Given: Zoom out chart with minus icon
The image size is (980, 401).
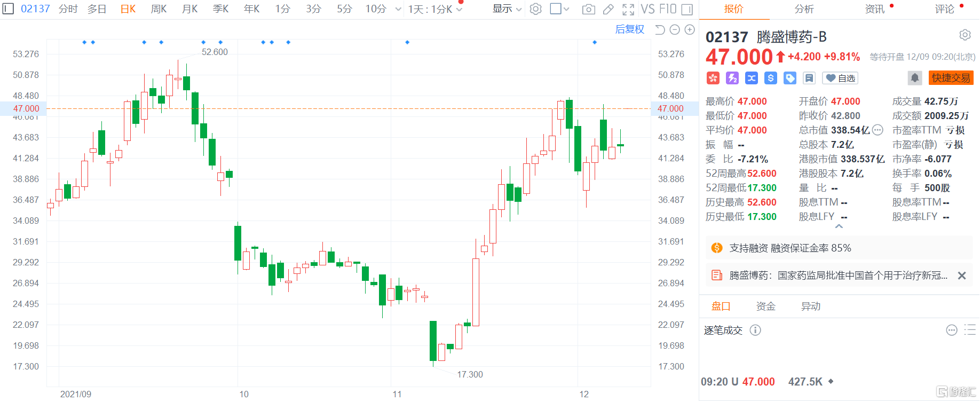Looking at the screenshot, I should [675, 29].
